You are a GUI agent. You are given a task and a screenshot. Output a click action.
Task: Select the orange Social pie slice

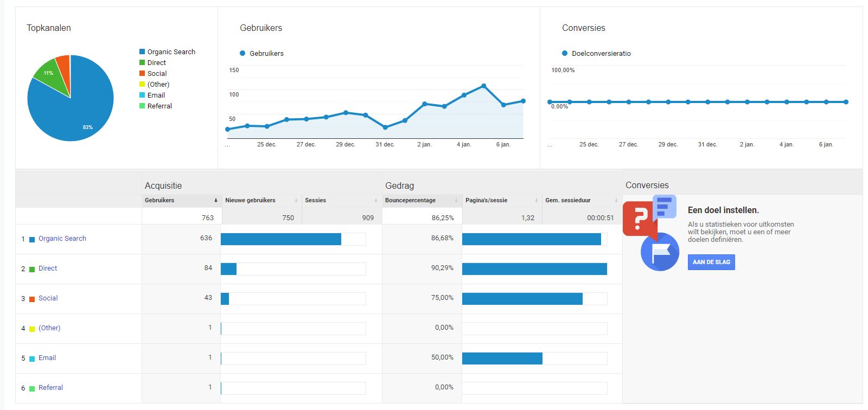(65, 68)
